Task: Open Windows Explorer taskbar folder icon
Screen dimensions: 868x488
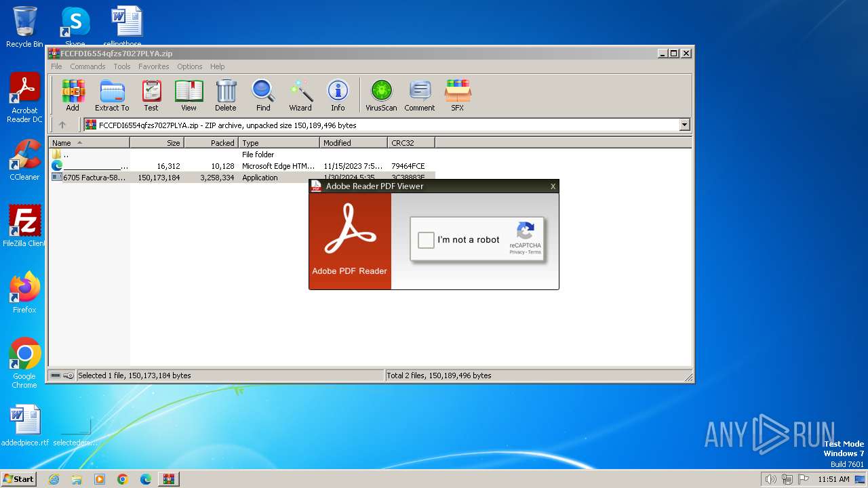Action: pos(77,479)
